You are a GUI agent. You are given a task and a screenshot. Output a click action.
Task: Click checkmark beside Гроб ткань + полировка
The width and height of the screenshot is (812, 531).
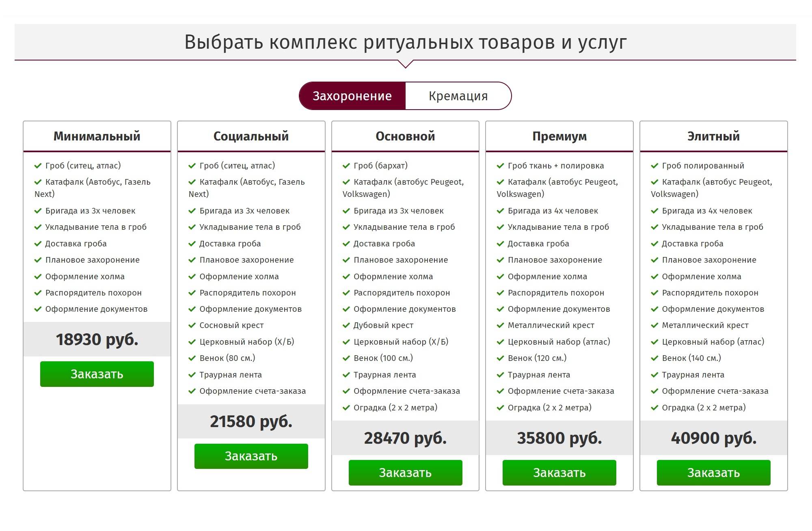point(500,166)
